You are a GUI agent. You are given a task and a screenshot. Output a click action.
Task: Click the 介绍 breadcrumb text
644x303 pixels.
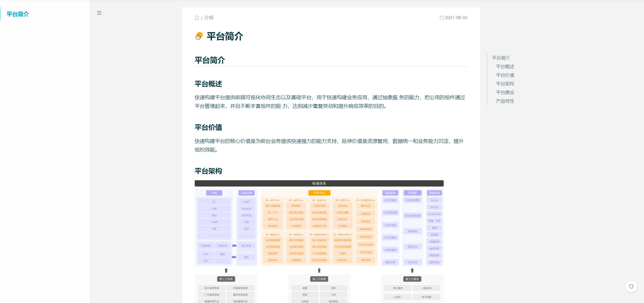pyautogui.click(x=209, y=18)
